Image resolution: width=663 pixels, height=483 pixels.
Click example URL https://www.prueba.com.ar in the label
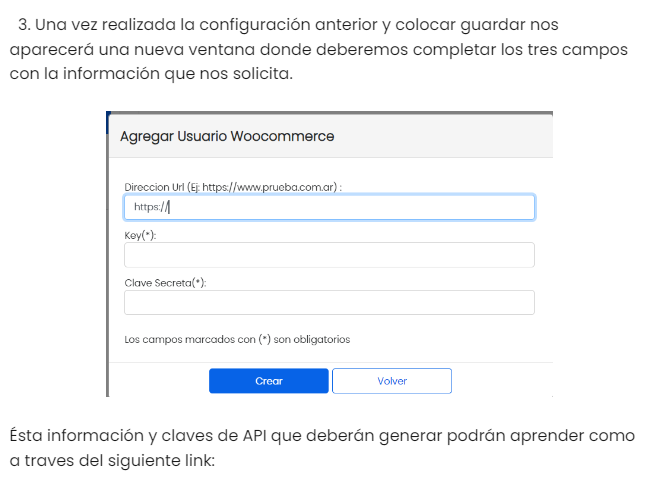pos(269,187)
